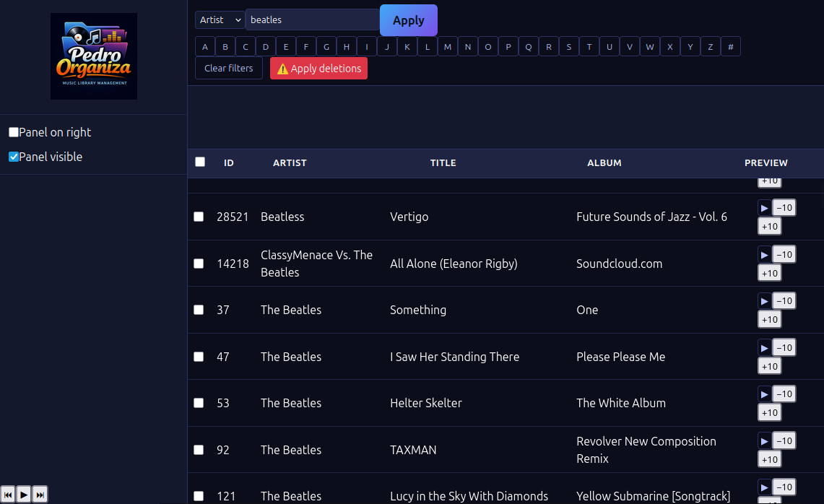Click the Clear filters button

pyautogui.click(x=228, y=69)
